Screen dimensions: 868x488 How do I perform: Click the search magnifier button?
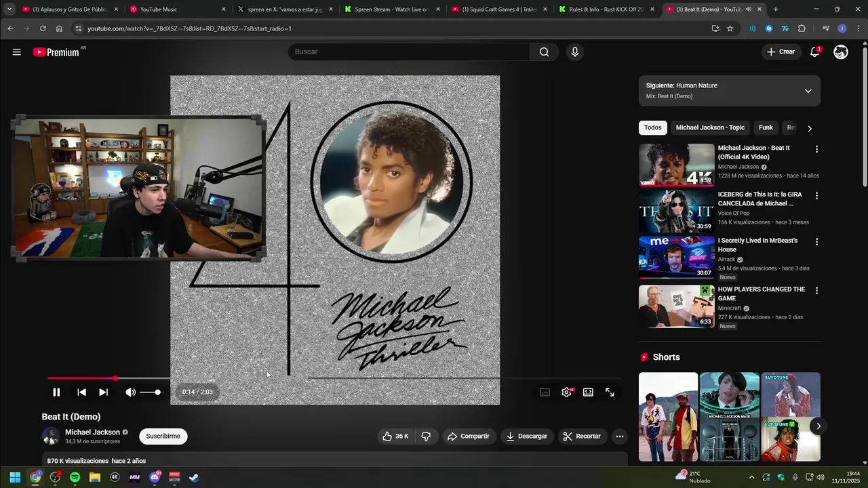544,52
